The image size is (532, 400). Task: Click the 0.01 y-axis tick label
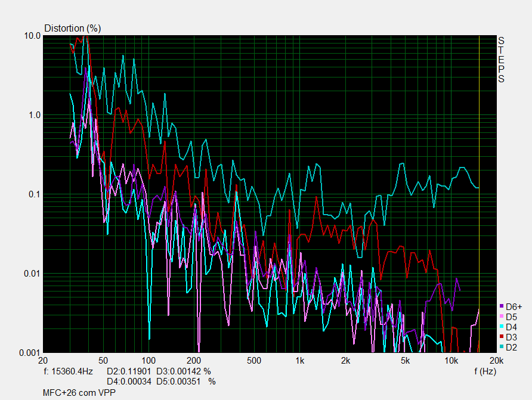32,274
